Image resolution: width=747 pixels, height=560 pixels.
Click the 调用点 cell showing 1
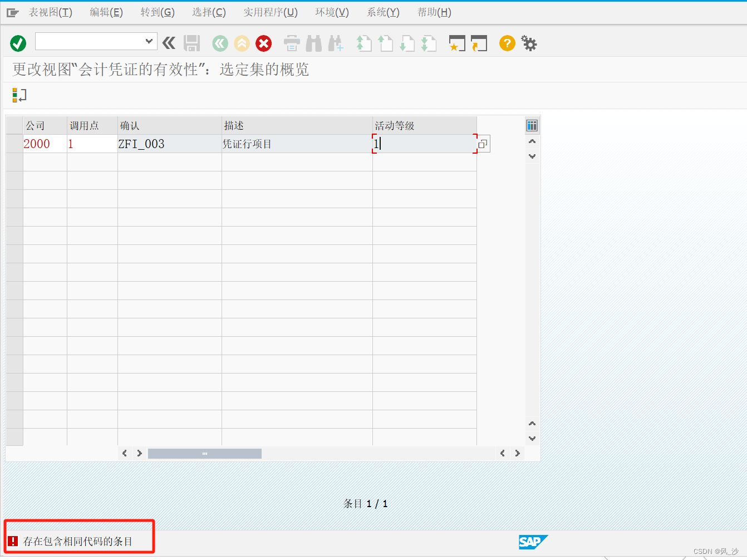click(x=92, y=144)
